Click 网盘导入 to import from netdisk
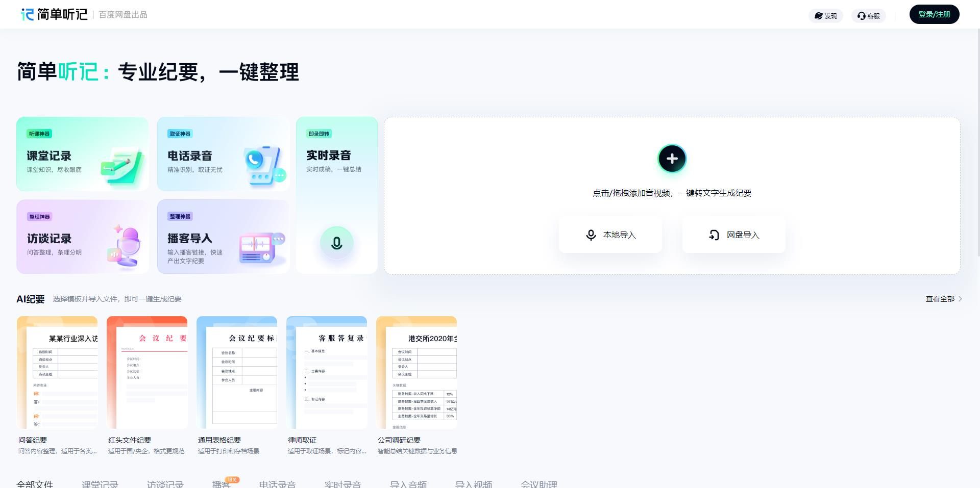This screenshot has width=980, height=488. click(733, 235)
